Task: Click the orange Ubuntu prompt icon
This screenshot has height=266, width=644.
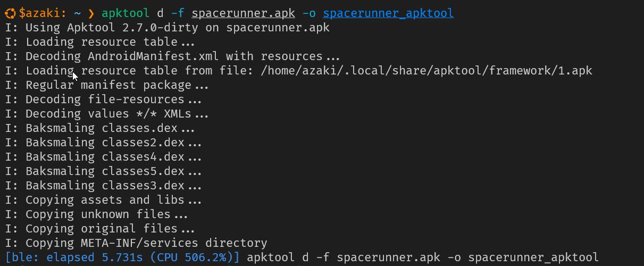Action: pyautogui.click(x=11, y=13)
